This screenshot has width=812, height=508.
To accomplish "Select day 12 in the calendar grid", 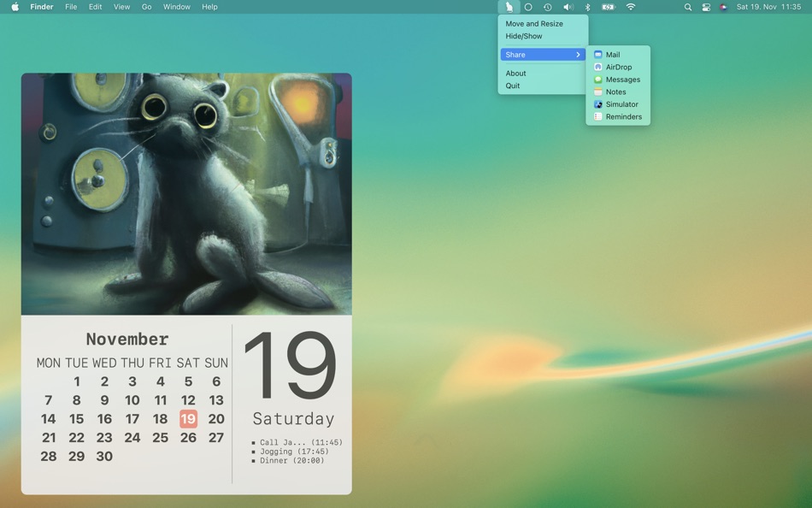I will (x=188, y=400).
